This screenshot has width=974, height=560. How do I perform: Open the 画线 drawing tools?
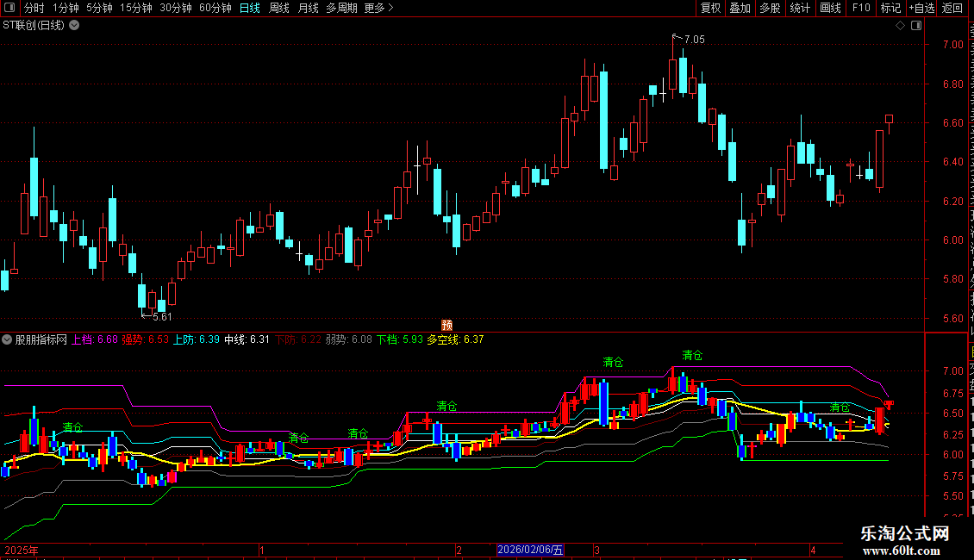point(830,8)
